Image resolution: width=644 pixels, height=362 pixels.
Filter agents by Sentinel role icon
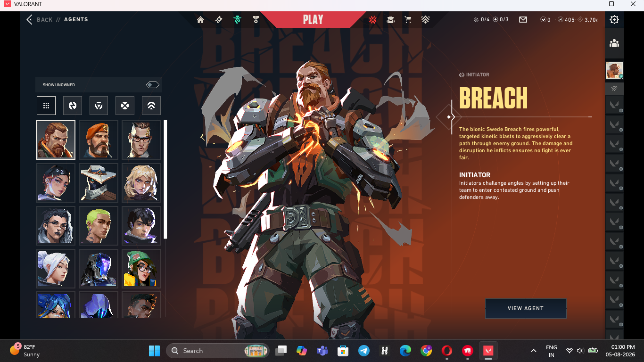tap(99, 106)
